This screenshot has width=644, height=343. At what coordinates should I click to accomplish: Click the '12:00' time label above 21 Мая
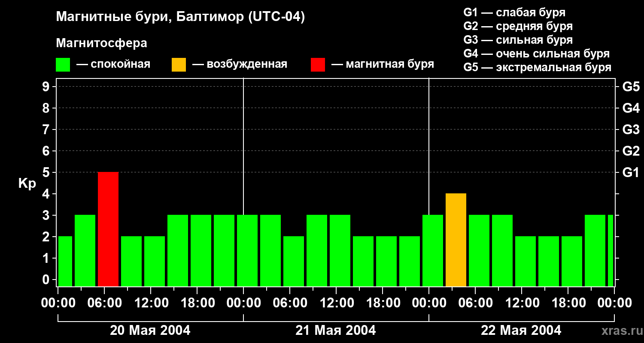click(336, 303)
